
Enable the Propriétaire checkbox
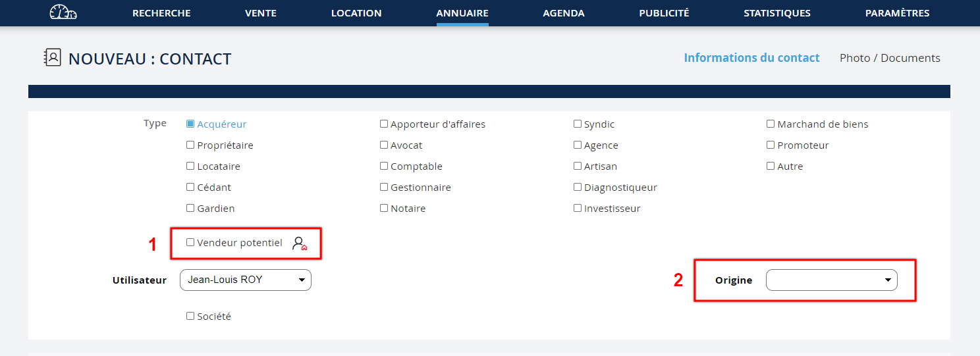190,145
